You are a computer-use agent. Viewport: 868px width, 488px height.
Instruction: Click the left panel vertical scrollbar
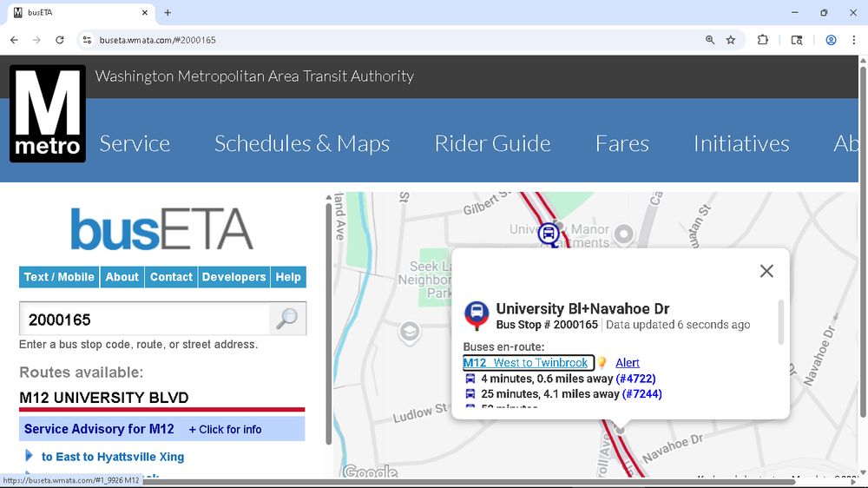[328, 324]
